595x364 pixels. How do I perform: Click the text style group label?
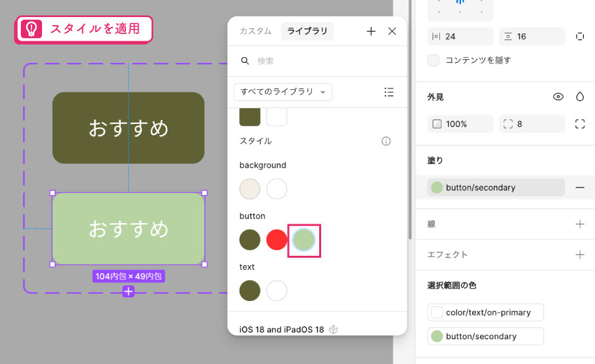point(247,267)
